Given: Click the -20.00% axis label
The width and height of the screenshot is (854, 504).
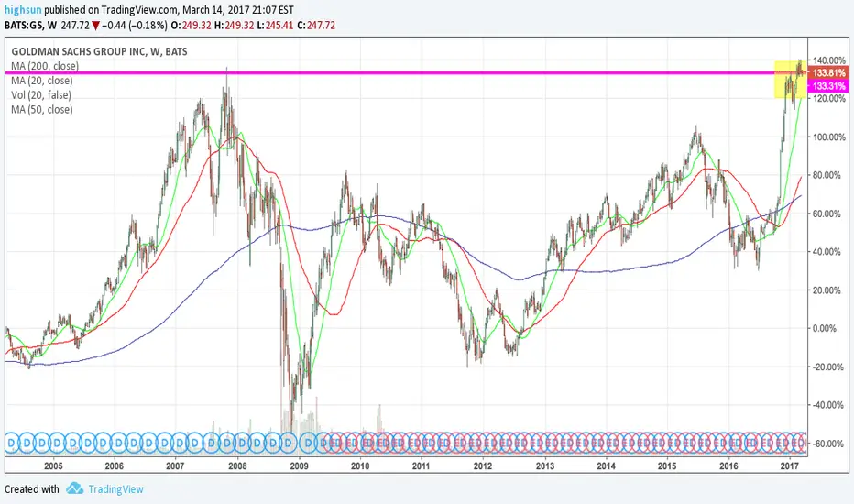Looking at the screenshot, I should coord(829,367).
